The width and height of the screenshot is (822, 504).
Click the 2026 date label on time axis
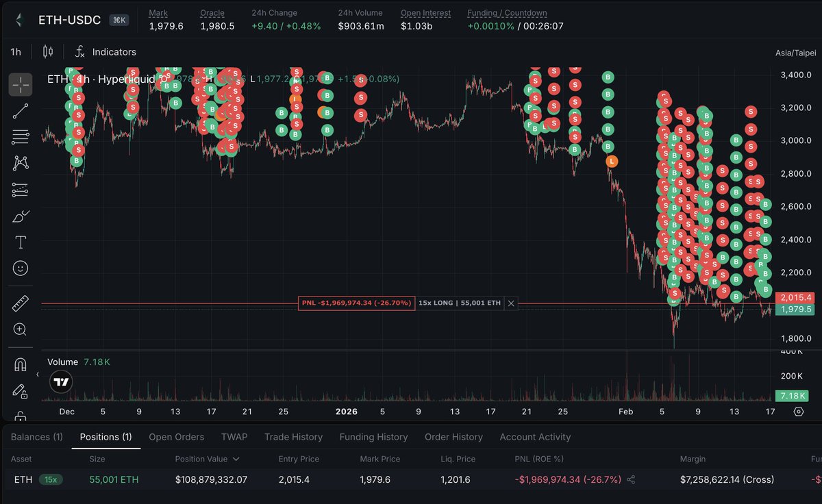coord(346,412)
